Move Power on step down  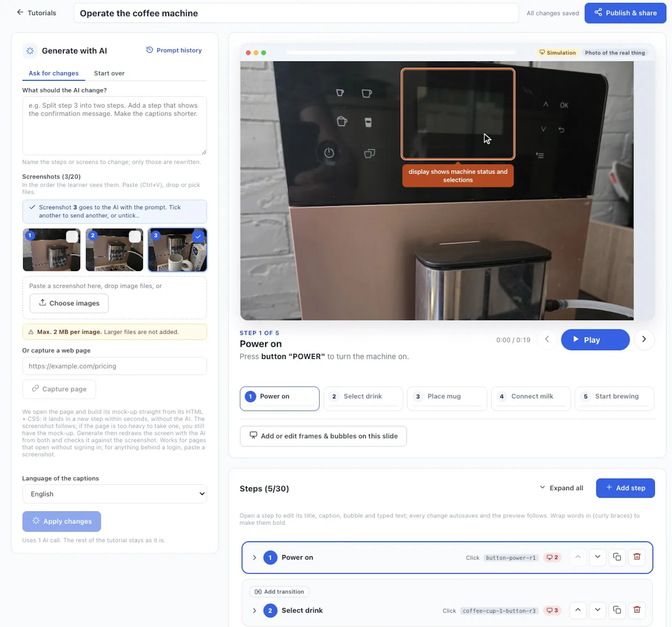click(x=598, y=557)
